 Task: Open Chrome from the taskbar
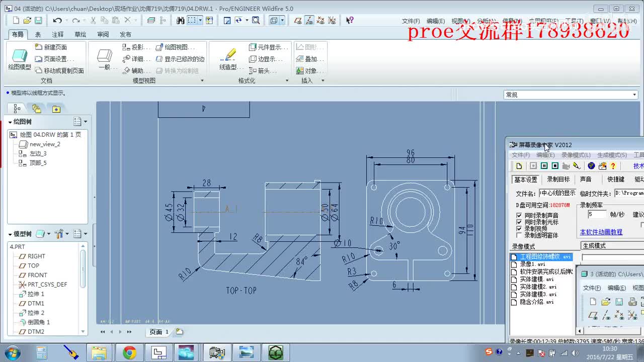(129, 353)
